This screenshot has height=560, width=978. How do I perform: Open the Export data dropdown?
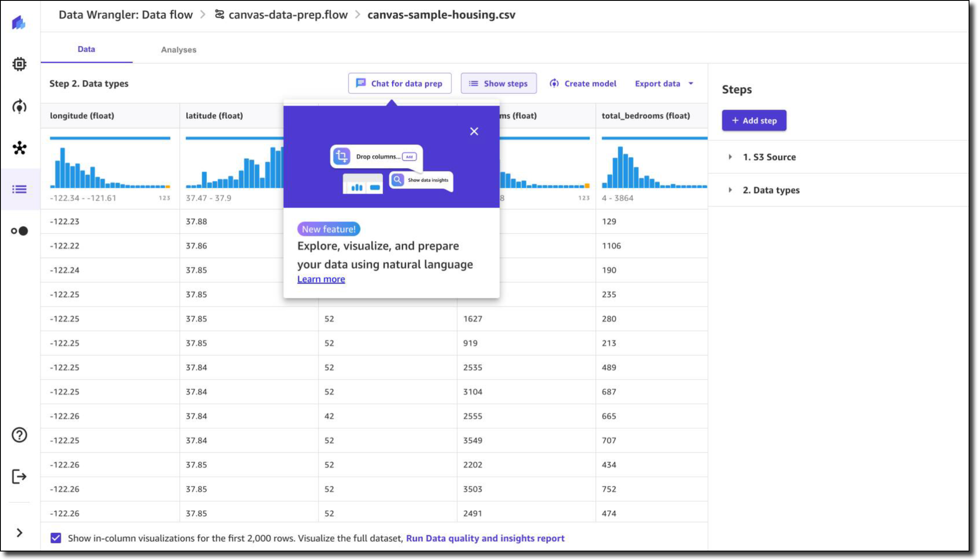[664, 84]
